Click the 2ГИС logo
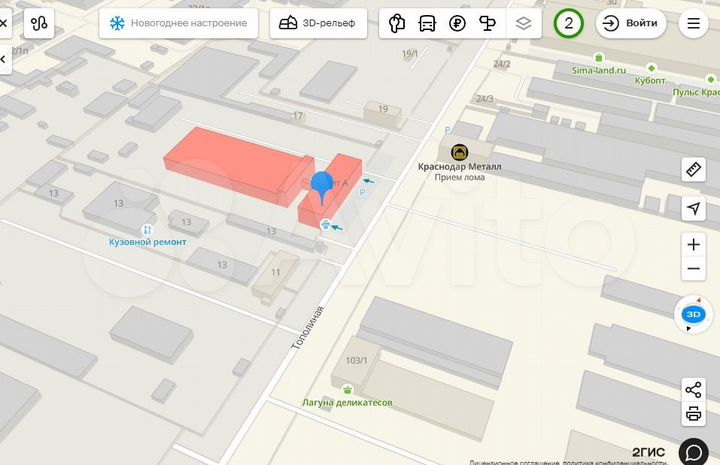720x465 pixels. (x=648, y=452)
